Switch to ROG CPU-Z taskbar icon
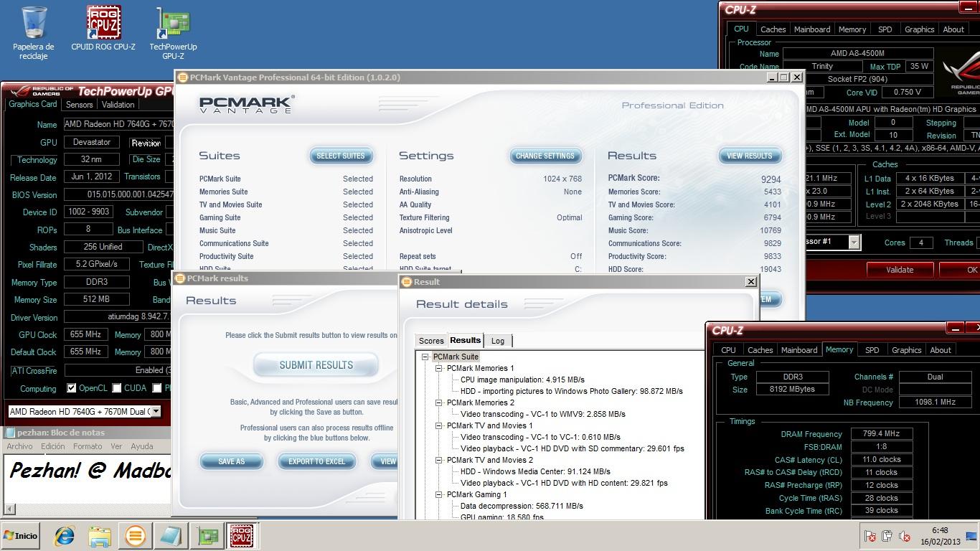 pyautogui.click(x=241, y=536)
